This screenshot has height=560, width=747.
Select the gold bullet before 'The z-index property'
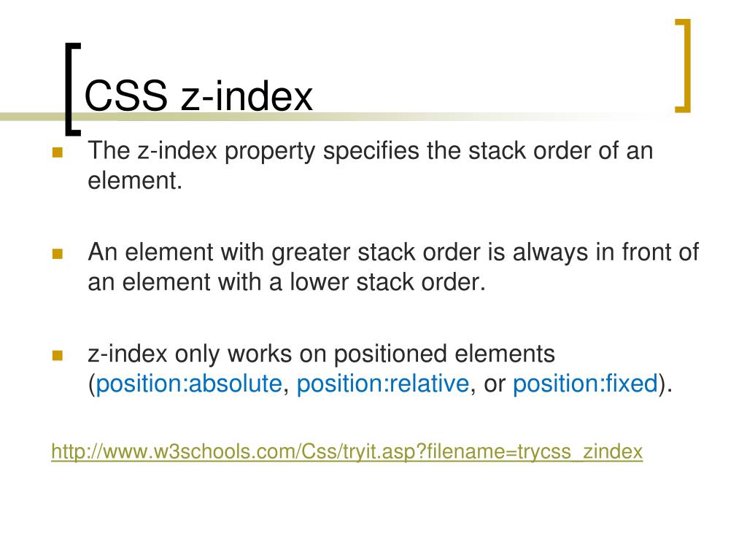(x=58, y=152)
